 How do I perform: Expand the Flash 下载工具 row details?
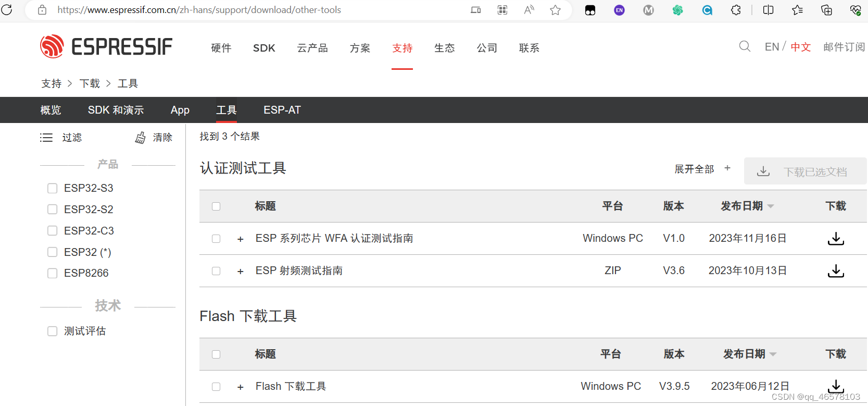coord(240,387)
